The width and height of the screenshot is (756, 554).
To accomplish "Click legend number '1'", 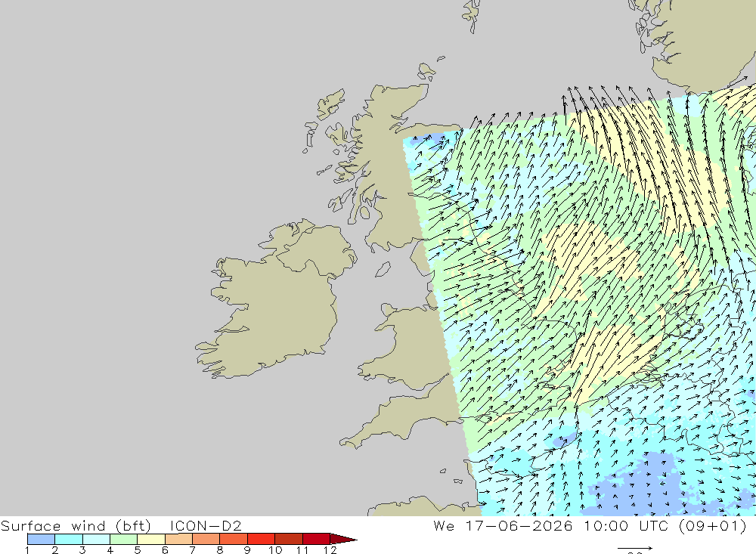I will click(x=27, y=550).
